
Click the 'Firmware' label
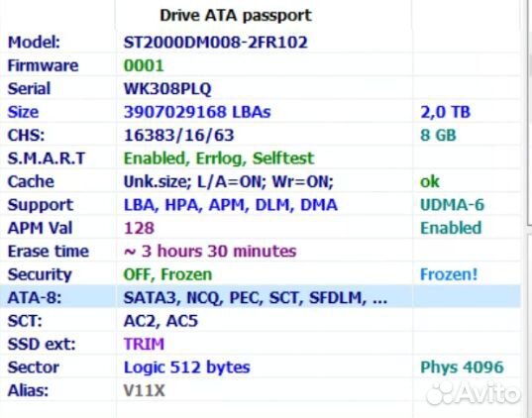[x=43, y=65]
